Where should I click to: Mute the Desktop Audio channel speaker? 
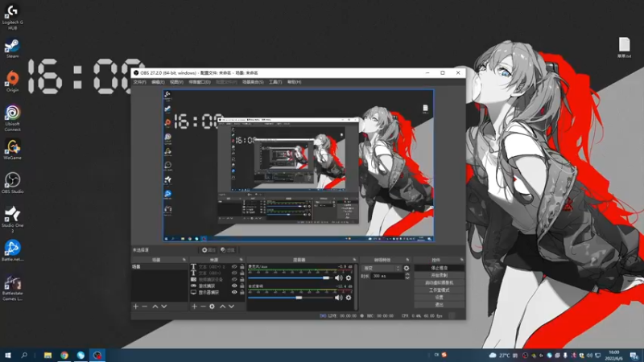[338, 298]
